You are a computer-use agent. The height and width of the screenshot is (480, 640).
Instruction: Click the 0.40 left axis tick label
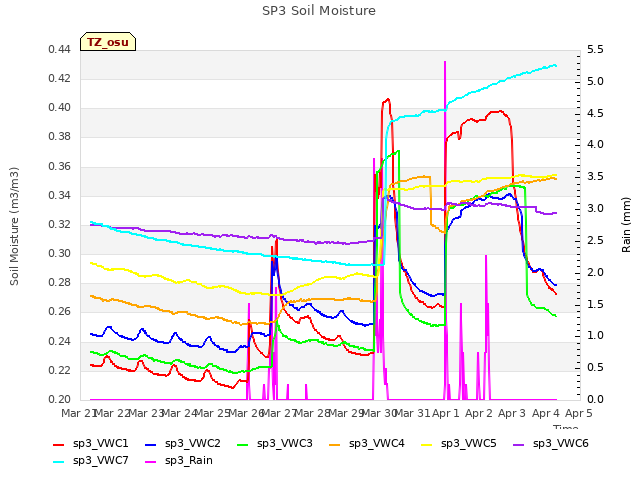click(60, 108)
